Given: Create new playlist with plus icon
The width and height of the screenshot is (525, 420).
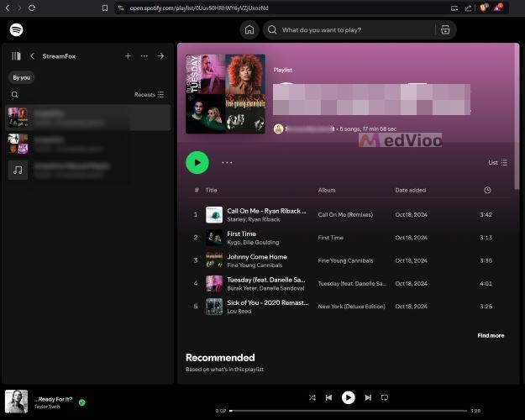Looking at the screenshot, I should (x=128, y=56).
